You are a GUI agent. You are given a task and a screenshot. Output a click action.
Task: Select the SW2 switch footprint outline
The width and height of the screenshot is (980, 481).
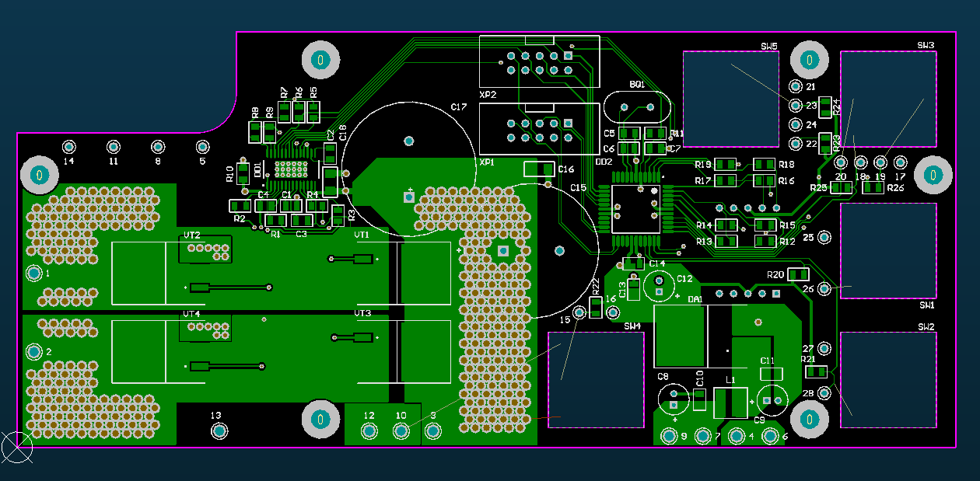(x=888, y=380)
